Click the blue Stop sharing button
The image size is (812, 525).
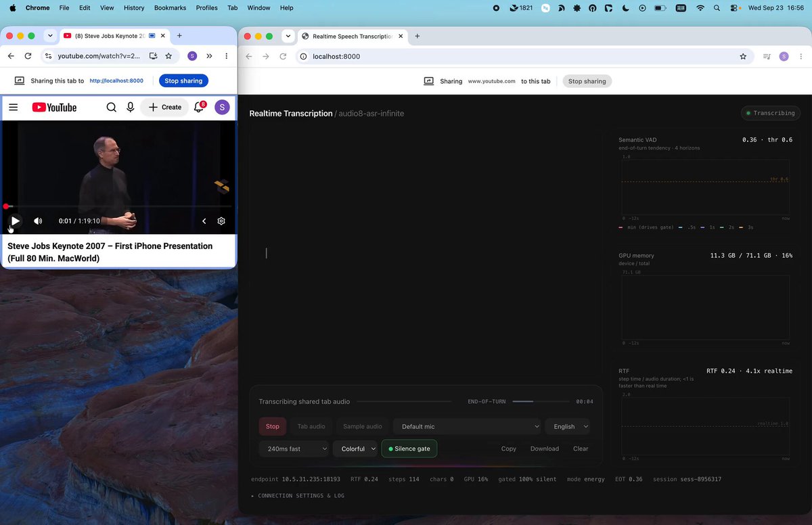(183, 81)
